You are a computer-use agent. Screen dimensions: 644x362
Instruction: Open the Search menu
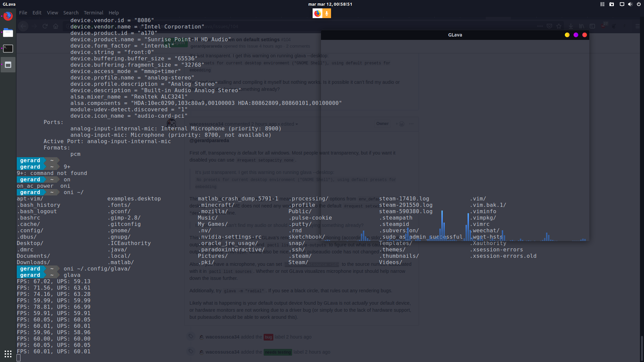(71, 12)
